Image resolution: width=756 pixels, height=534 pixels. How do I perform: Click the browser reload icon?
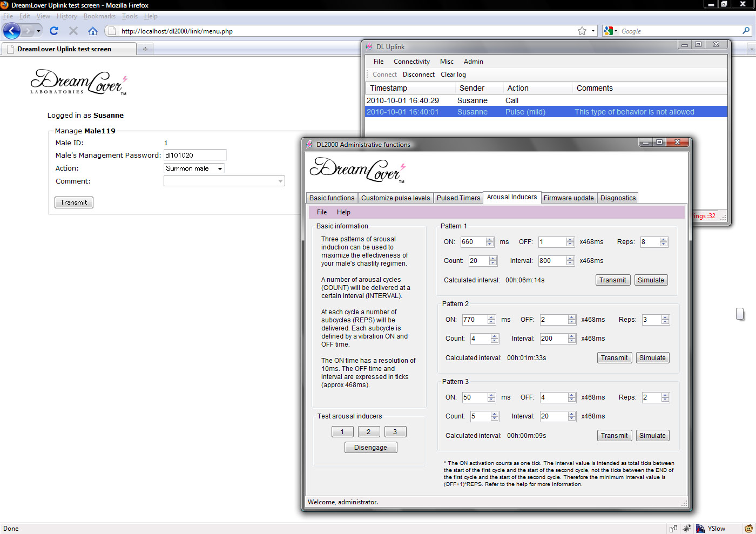[54, 31]
